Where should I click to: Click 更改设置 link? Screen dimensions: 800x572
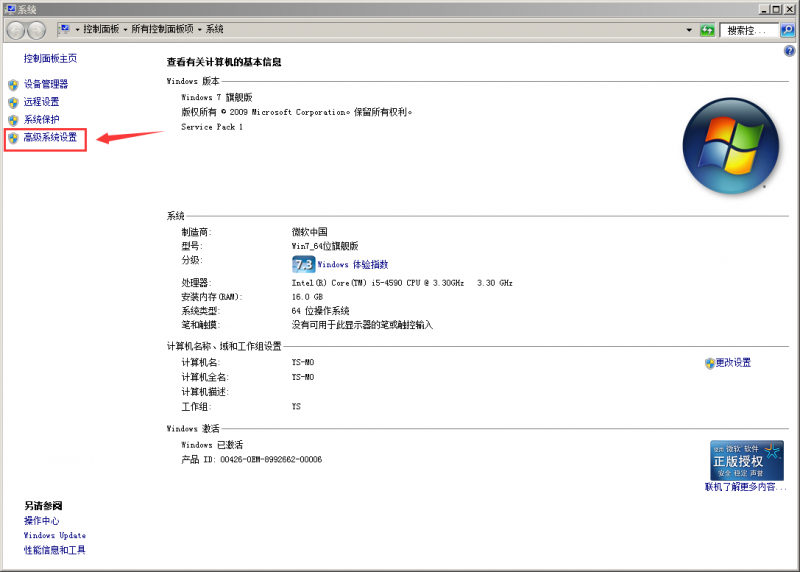point(733,363)
